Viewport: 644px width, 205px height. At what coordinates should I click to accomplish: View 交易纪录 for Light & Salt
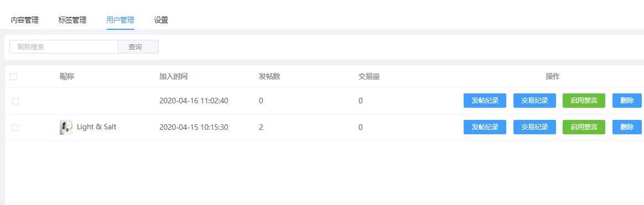pyautogui.click(x=535, y=127)
